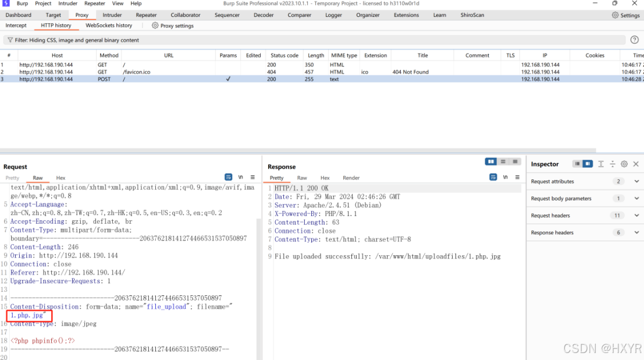Click the Proxy settings gear icon

(155, 26)
